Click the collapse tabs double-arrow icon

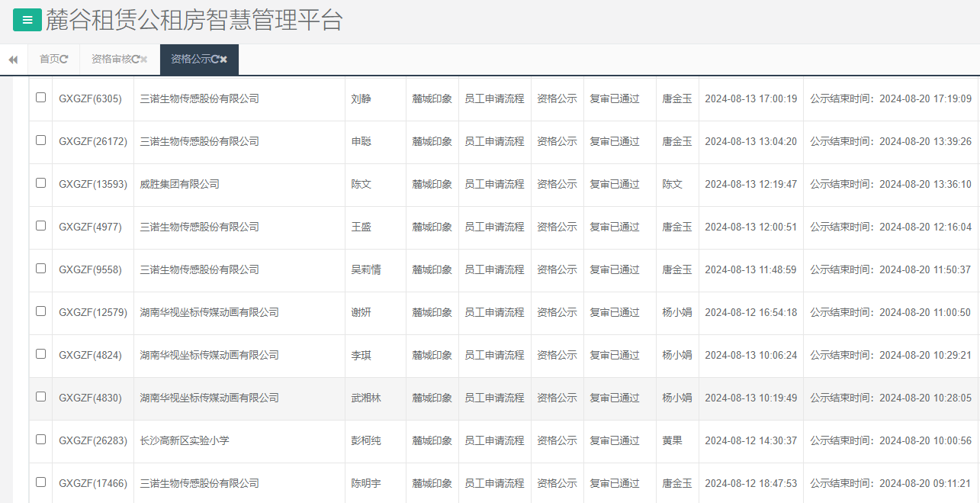[12, 59]
